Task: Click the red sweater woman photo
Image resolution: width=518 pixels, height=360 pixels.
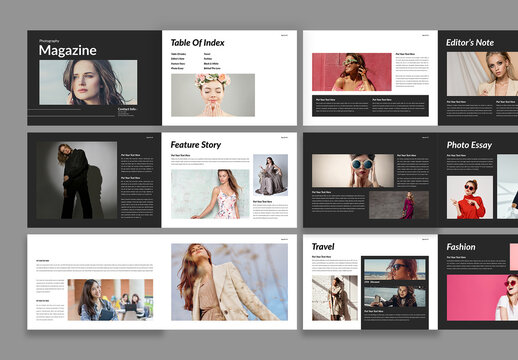Action: (470, 197)
